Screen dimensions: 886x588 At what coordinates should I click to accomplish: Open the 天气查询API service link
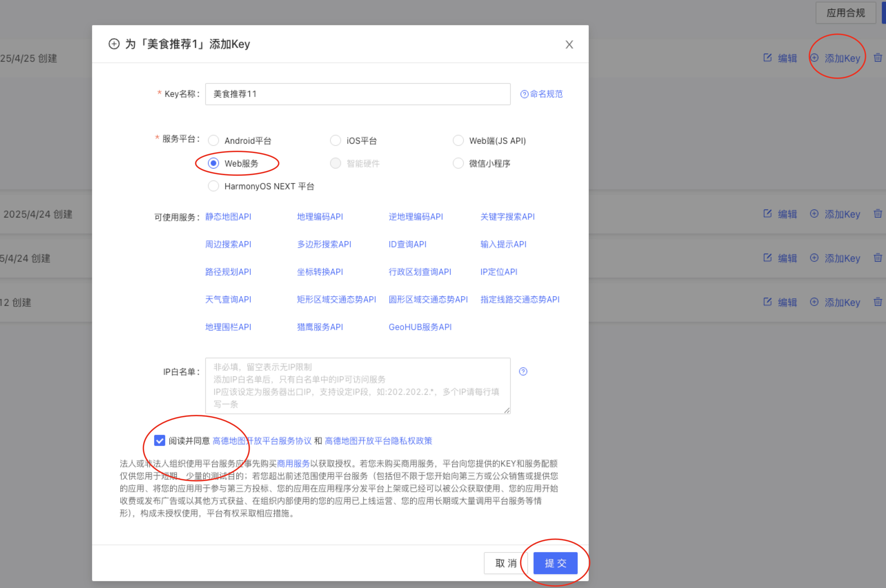tap(228, 299)
